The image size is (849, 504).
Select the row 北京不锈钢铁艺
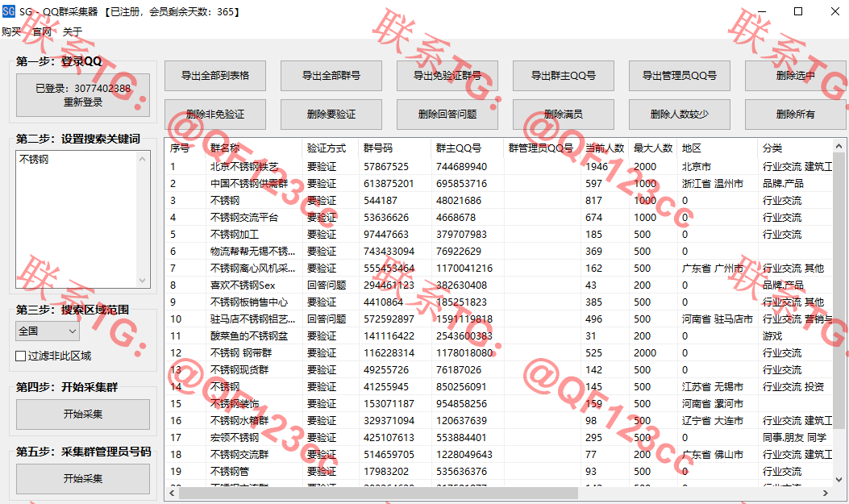tap(499, 167)
